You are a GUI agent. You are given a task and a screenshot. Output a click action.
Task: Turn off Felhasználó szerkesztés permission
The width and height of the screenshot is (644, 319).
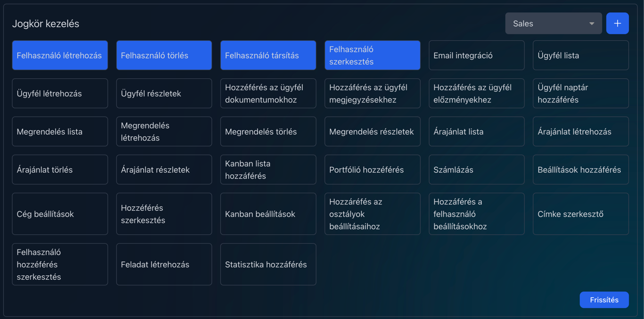(372, 56)
